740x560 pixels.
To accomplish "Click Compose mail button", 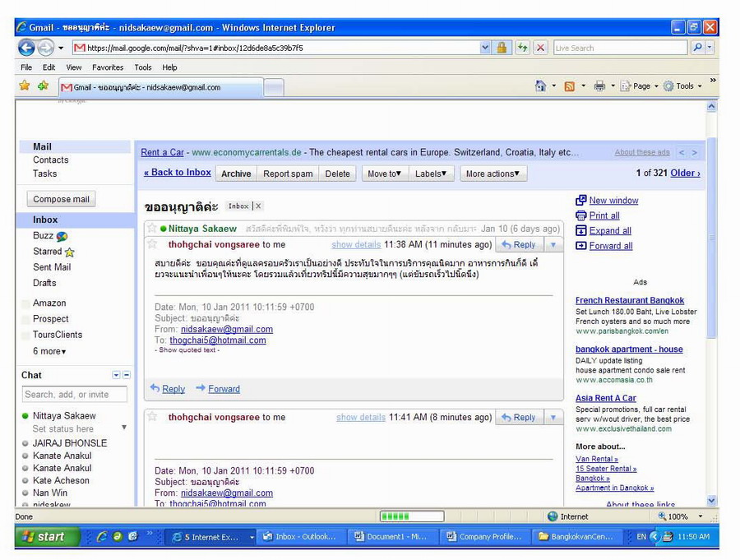I will coord(61,199).
